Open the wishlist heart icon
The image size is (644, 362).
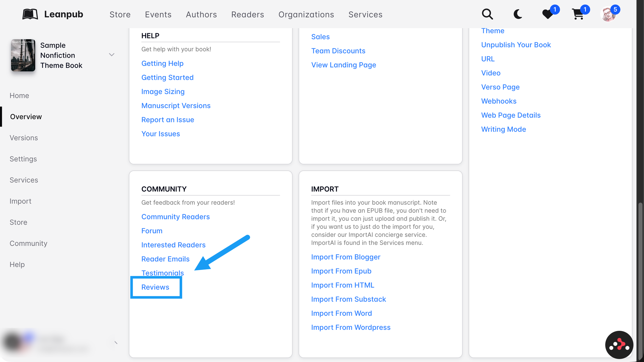(547, 14)
